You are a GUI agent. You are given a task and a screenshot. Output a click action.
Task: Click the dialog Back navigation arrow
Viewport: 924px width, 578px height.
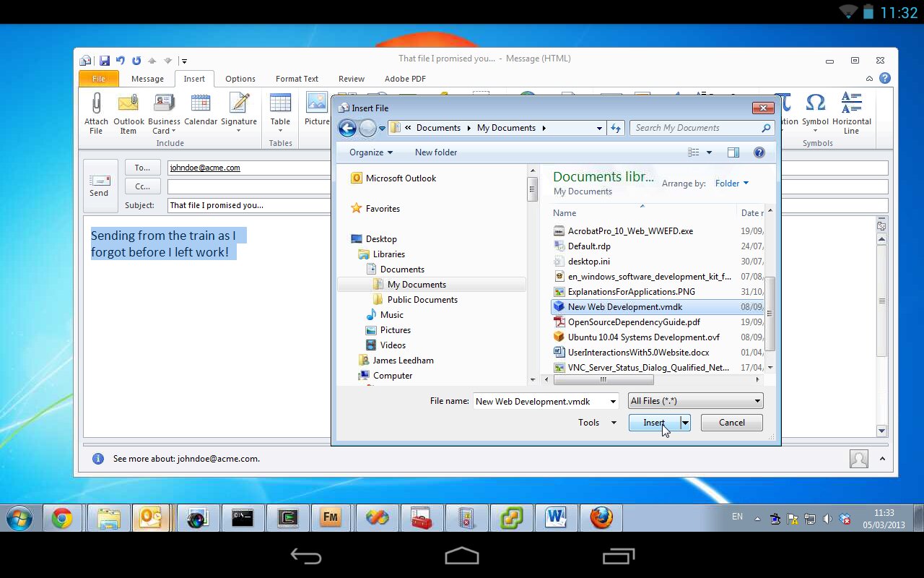(347, 129)
